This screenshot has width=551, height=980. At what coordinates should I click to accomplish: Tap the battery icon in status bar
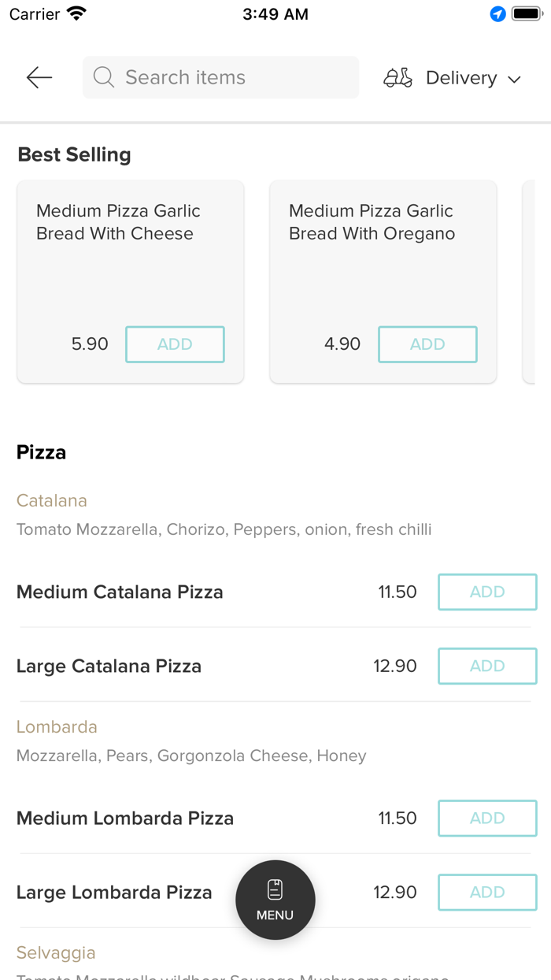pyautogui.click(x=526, y=14)
